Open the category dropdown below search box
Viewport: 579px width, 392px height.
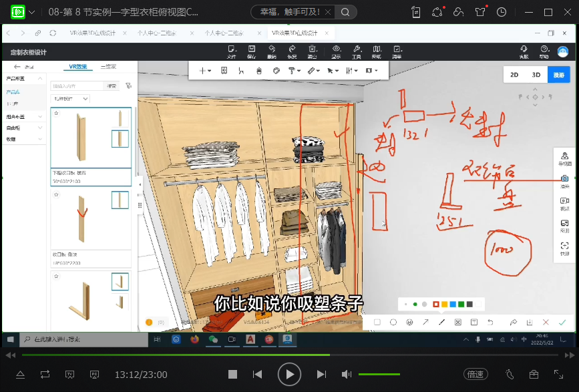coord(71,99)
